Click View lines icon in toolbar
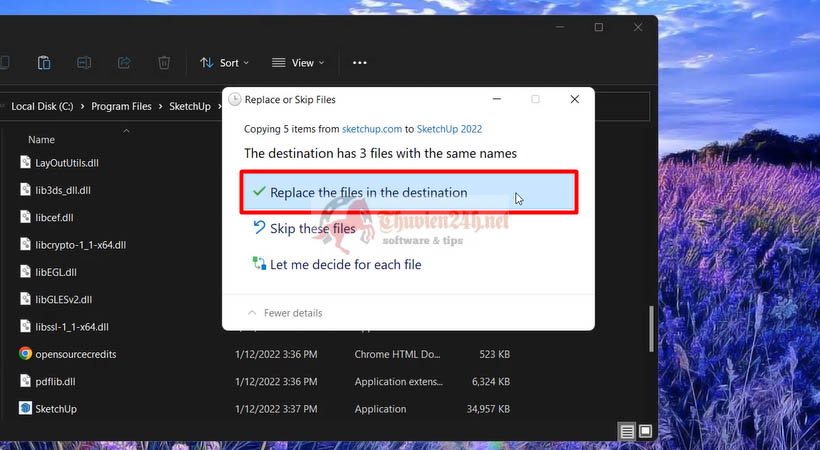820x450 pixels. tap(278, 63)
